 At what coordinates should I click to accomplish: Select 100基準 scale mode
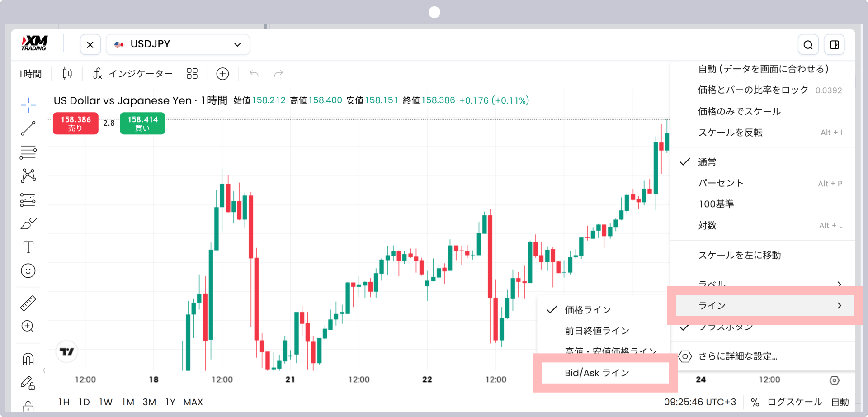pyautogui.click(x=763, y=204)
